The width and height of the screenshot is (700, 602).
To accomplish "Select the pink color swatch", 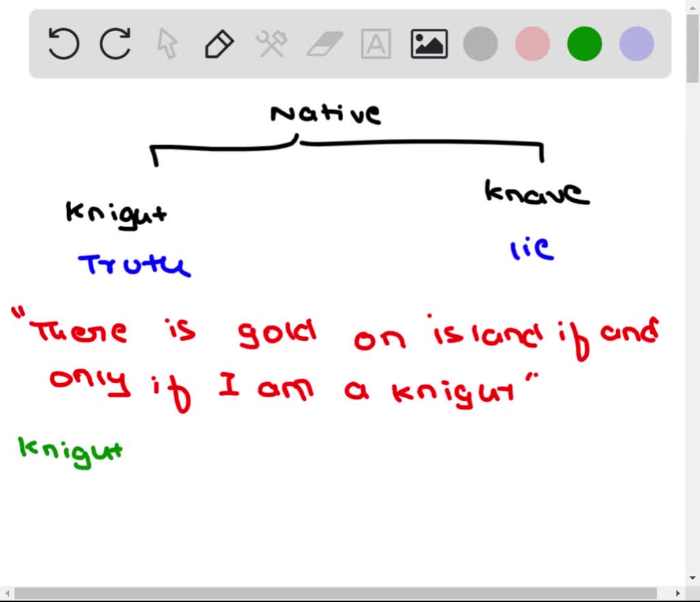I will pyautogui.click(x=532, y=43).
